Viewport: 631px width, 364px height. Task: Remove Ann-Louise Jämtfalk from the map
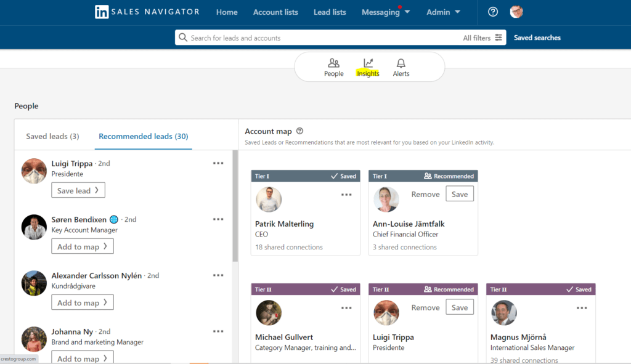[x=425, y=194]
